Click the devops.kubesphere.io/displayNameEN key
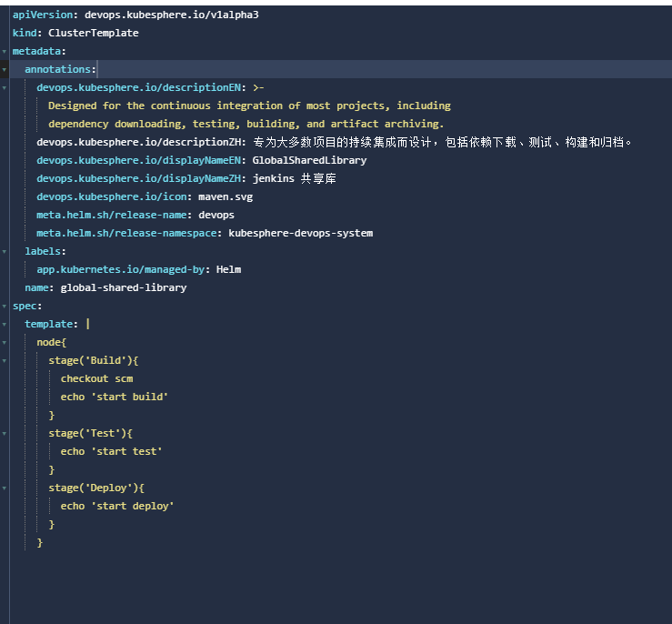672x624 pixels. pos(139,160)
